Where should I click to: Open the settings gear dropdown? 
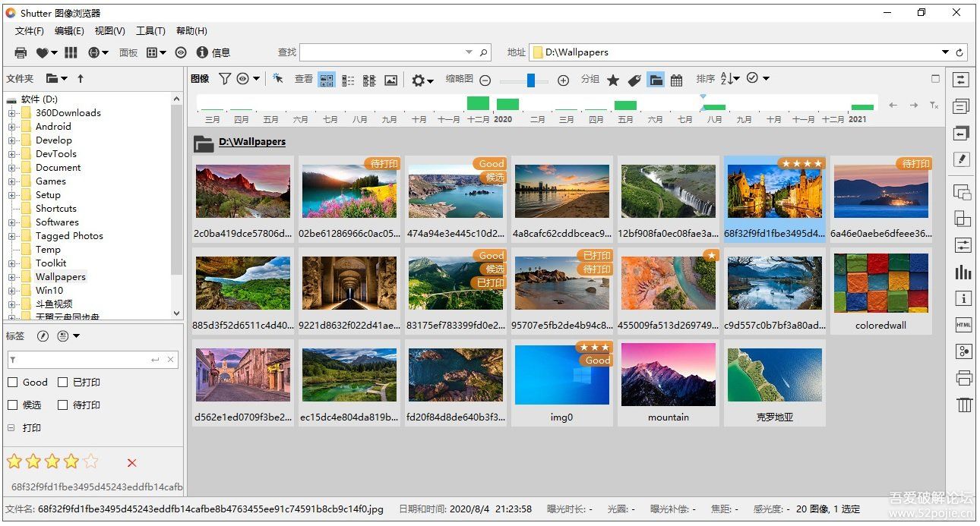(x=422, y=80)
